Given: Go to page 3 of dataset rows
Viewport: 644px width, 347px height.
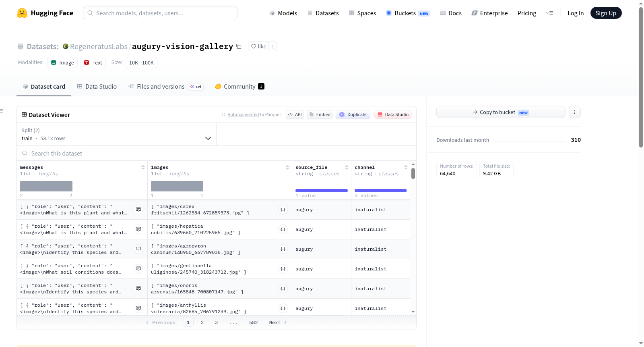Looking at the screenshot, I should tap(216, 322).
